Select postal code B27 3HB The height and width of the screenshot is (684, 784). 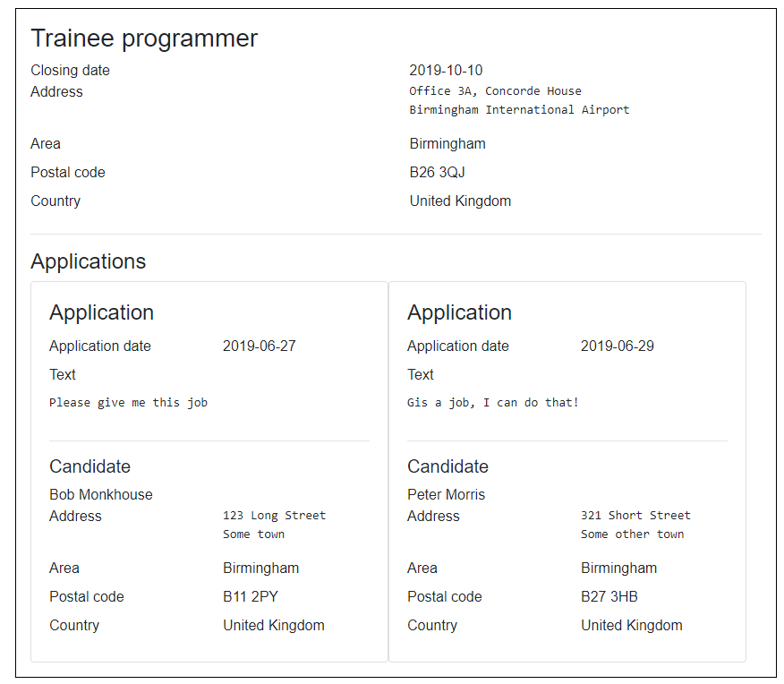click(609, 596)
